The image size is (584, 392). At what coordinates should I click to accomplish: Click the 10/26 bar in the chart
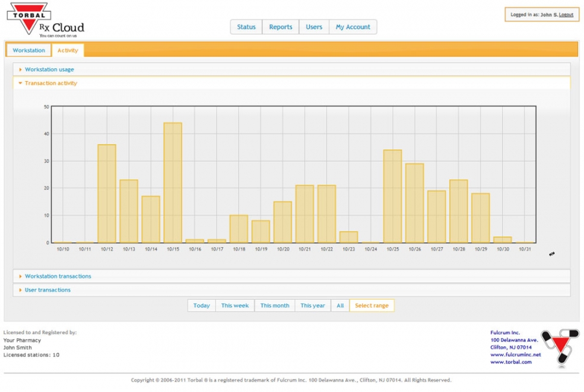415,203
